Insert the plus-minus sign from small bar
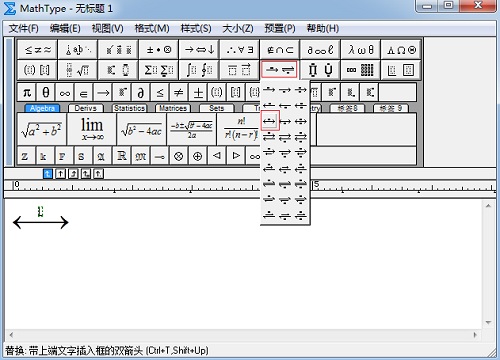Screen dimensions: 500x360 tap(198, 93)
